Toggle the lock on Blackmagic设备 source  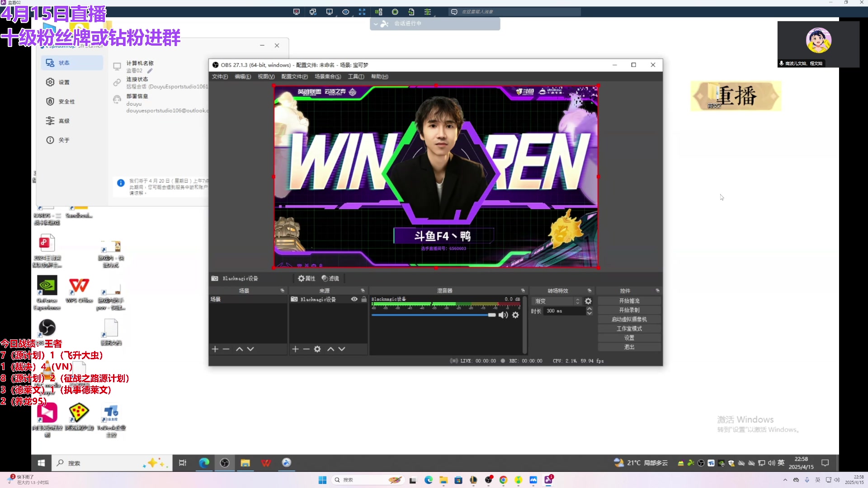click(364, 299)
